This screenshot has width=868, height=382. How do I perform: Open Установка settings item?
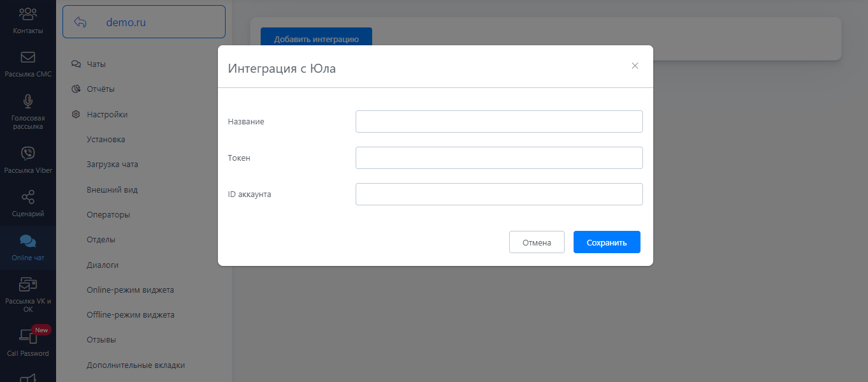click(x=106, y=140)
